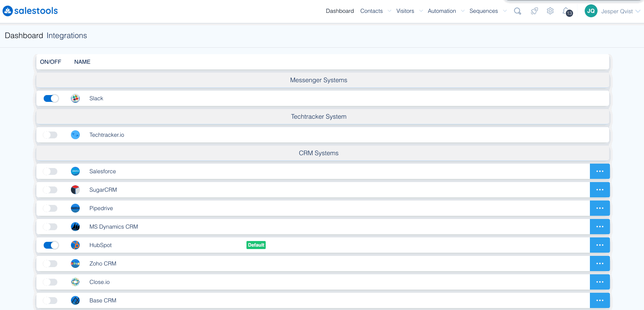
Task: Open the notifications bell with badge 13
Action: tap(567, 12)
